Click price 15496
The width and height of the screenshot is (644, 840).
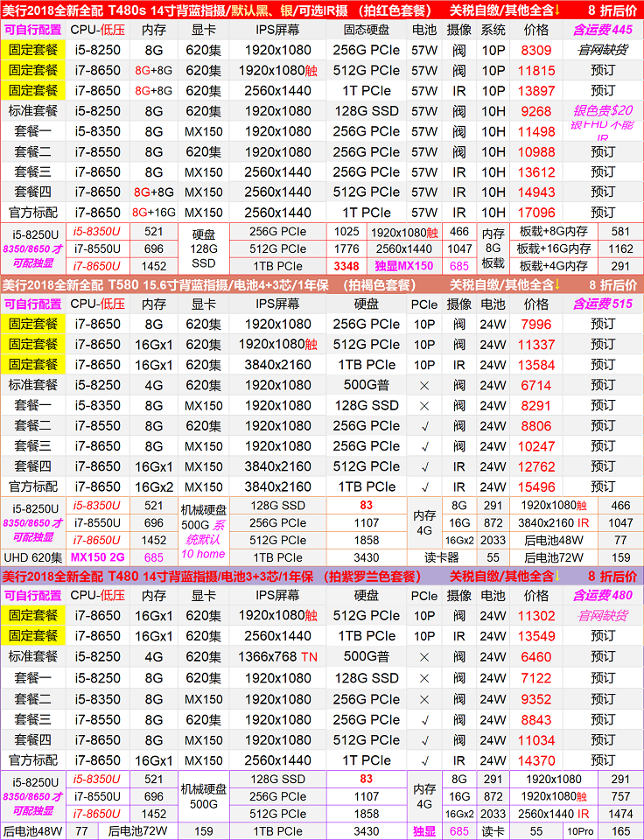click(535, 487)
